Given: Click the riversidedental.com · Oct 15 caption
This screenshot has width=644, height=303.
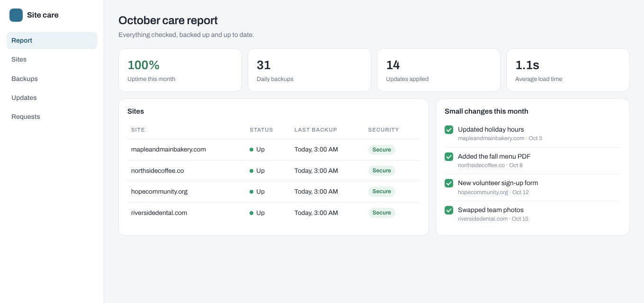Looking at the screenshot, I should pyautogui.click(x=493, y=219).
